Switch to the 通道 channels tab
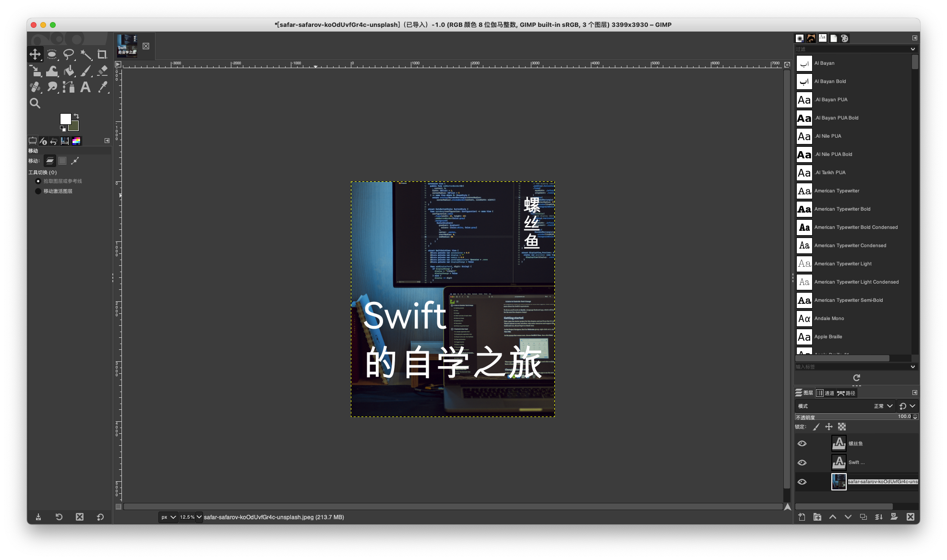 click(825, 393)
